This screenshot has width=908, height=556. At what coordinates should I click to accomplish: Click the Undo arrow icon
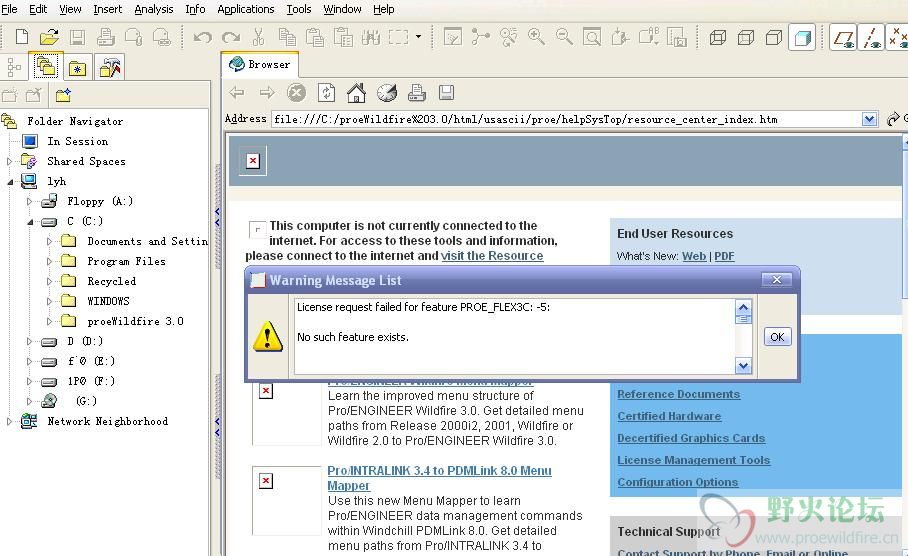click(x=202, y=37)
